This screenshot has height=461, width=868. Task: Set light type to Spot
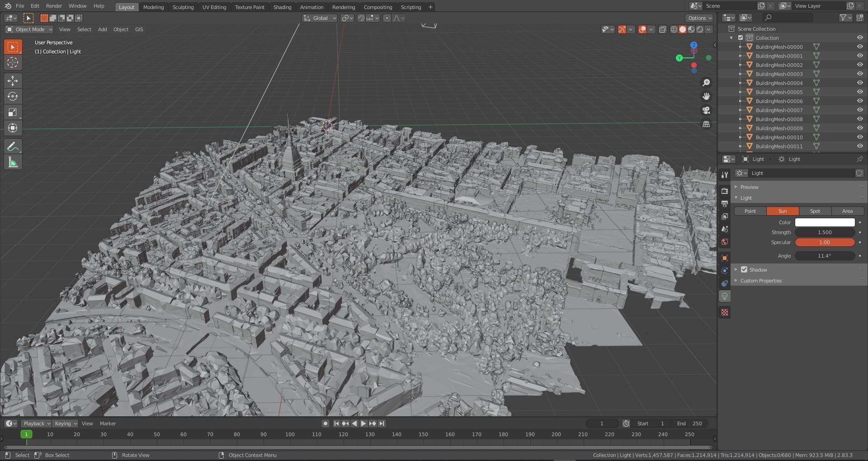pyautogui.click(x=815, y=211)
